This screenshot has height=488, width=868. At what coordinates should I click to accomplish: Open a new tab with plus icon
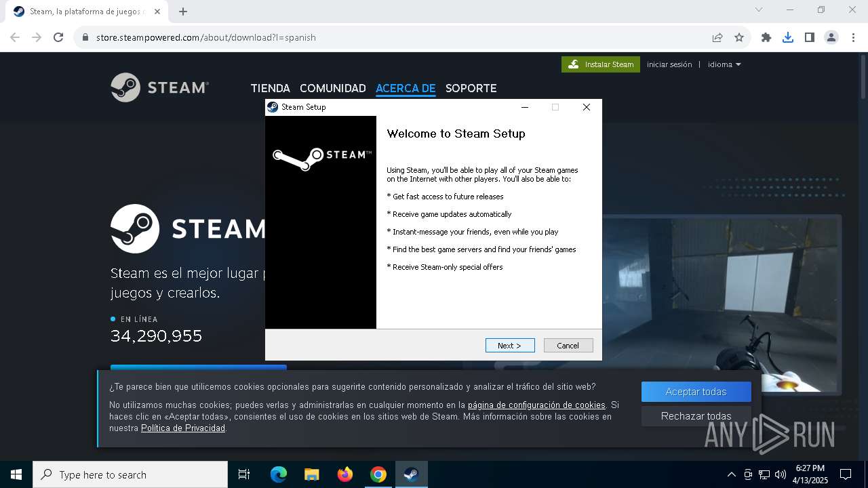(183, 12)
